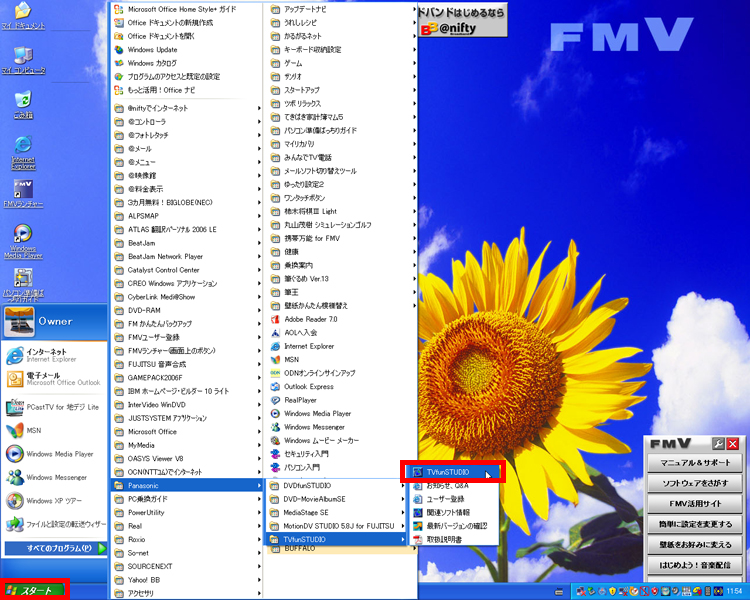
Task: Open the 携帯万能 for FMV folder
Action: tap(342, 238)
